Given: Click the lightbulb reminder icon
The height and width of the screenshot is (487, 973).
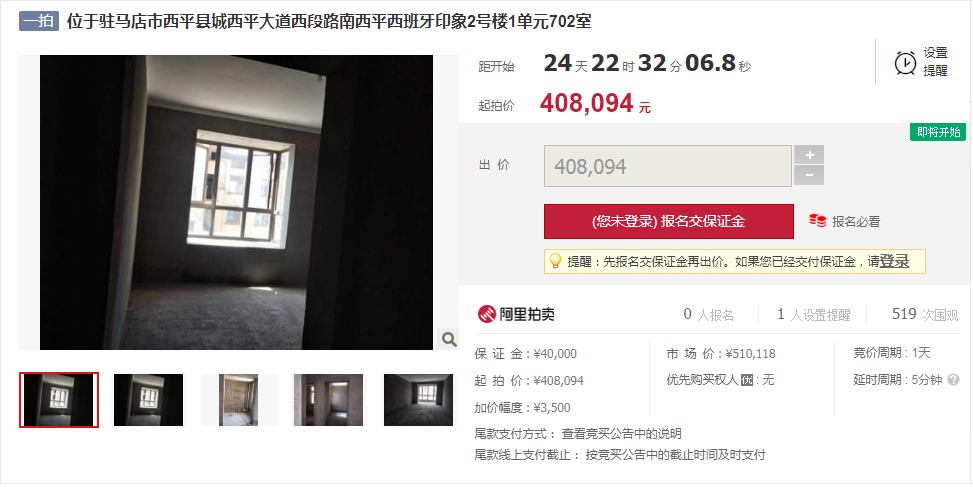Looking at the screenshot, I should tap(555, 261).
